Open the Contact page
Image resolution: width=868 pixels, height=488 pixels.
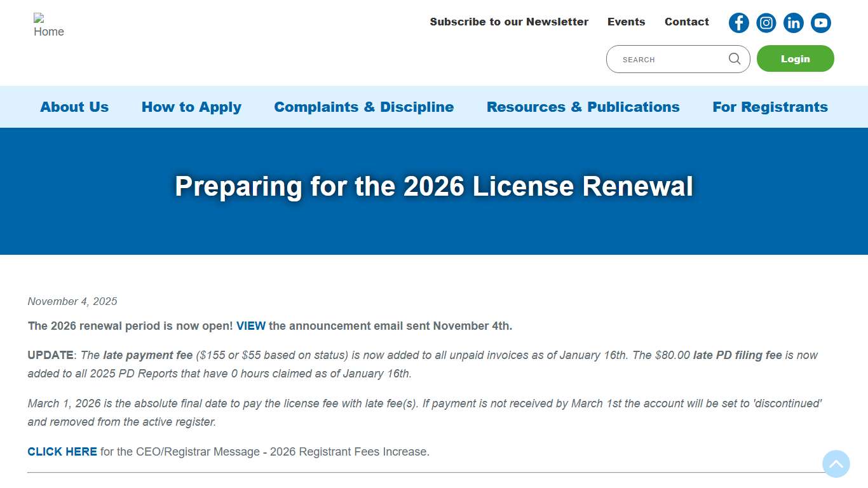(x=686, y=21)
